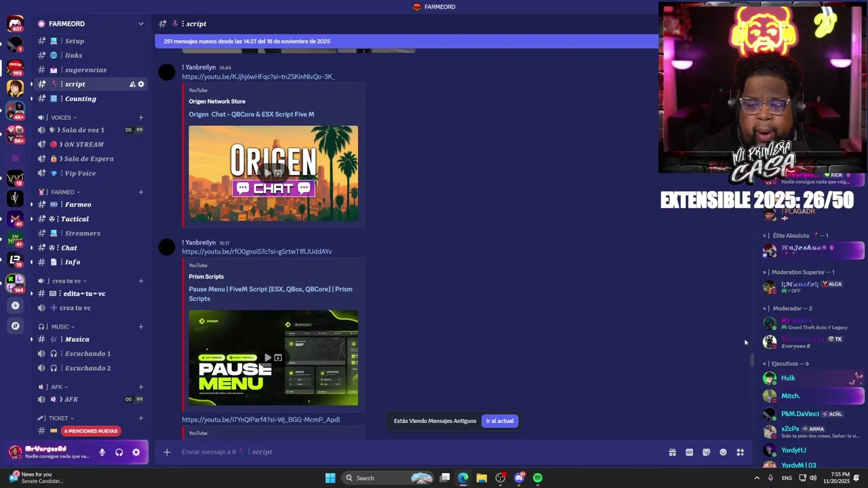Open server icon with 193 badge
Viewport: 868px width, 488px height.
15,68
